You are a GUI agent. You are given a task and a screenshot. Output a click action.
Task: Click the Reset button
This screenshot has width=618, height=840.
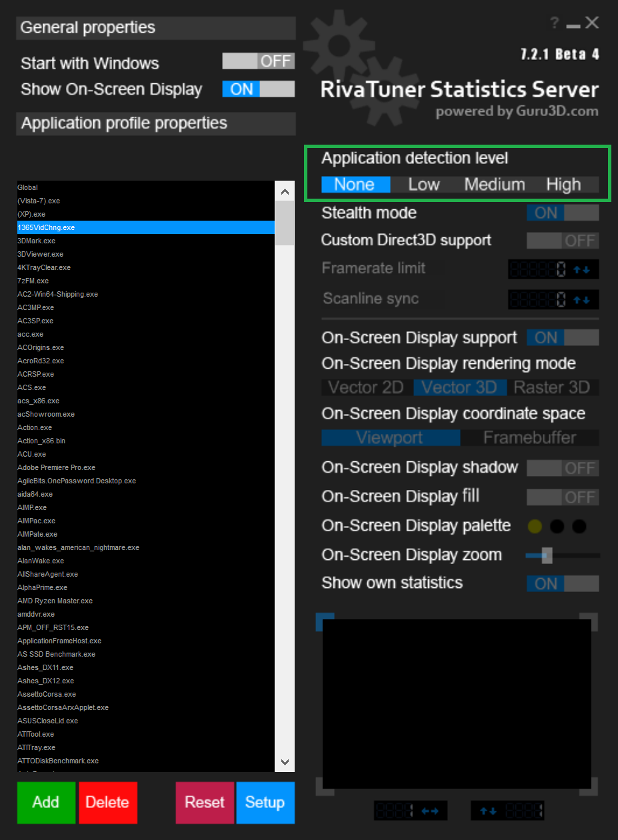[205, 803]
